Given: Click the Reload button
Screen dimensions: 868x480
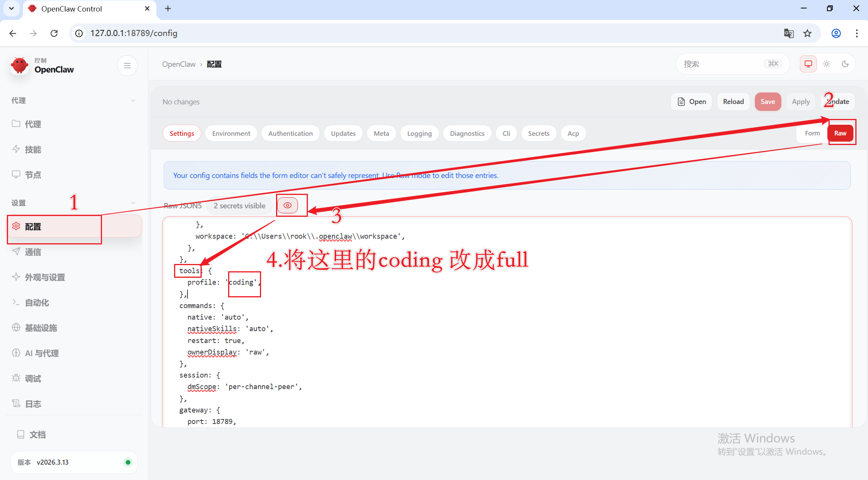Looking at the screenshot, I should point(733,102).
